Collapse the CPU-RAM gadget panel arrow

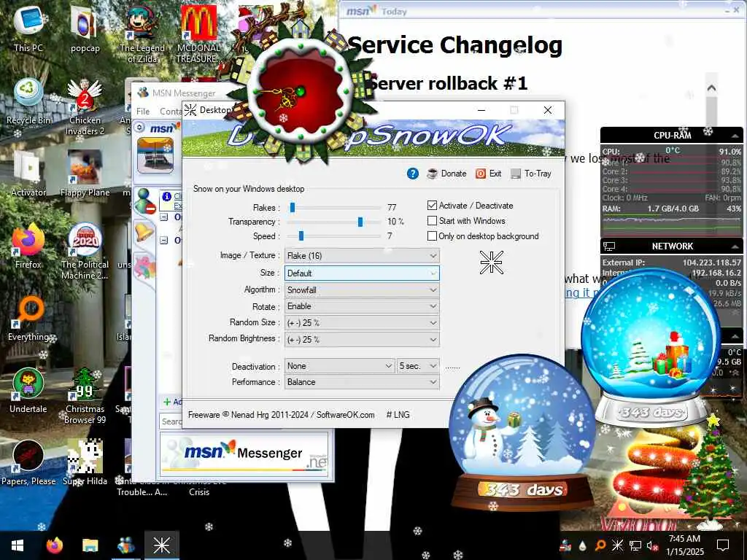(x=735, y=136)
